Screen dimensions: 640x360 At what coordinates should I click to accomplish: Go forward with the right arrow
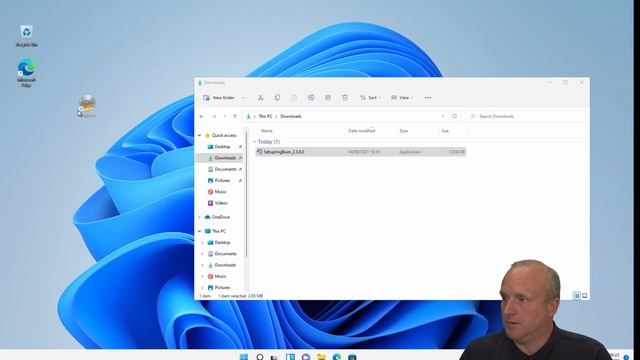[214, 116]
